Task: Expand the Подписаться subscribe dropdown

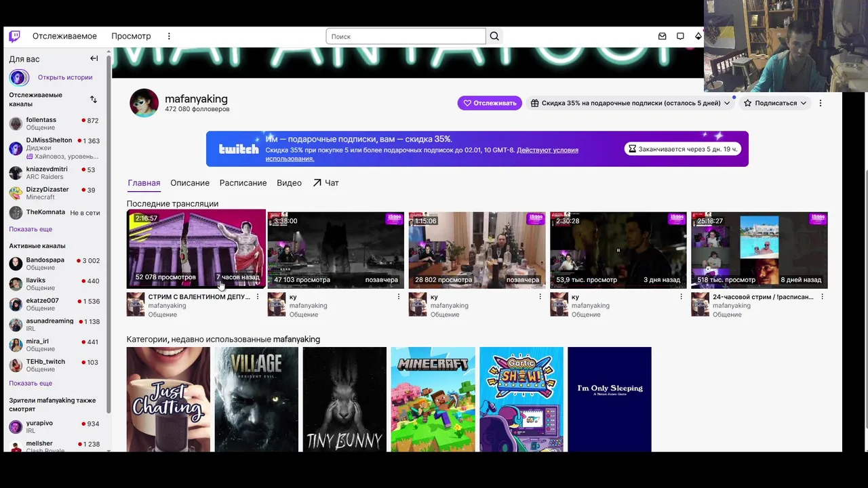Action: click(x=774, y=103)
